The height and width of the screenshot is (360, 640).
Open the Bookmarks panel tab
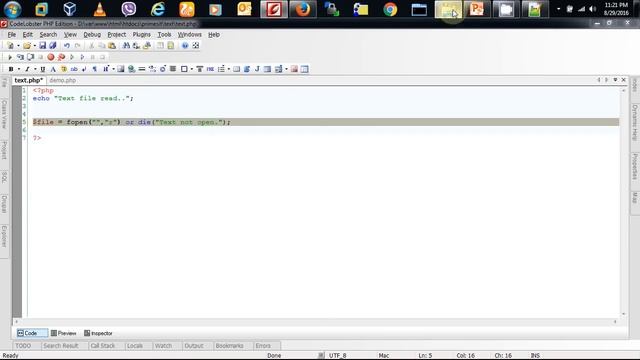point(229,346)
